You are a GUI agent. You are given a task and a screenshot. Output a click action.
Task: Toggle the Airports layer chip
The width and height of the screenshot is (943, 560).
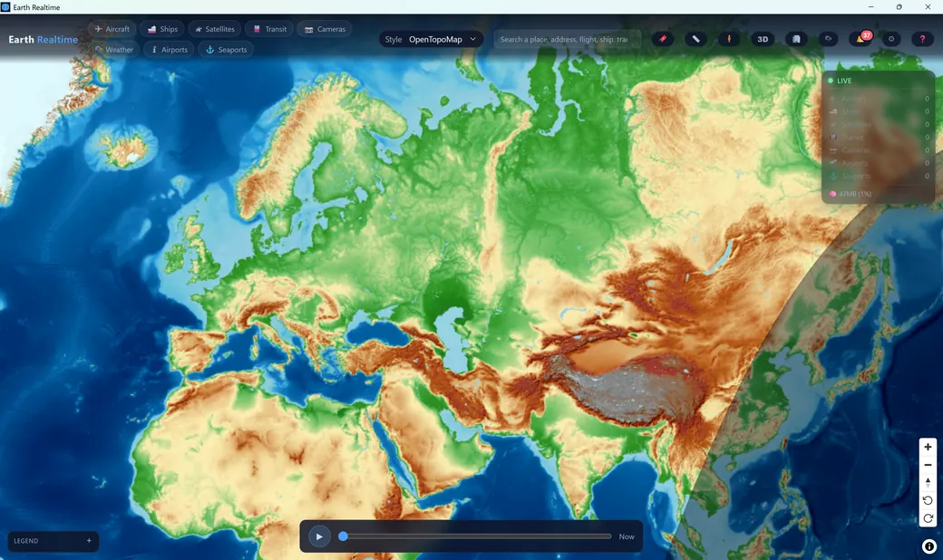pos(169,50)
